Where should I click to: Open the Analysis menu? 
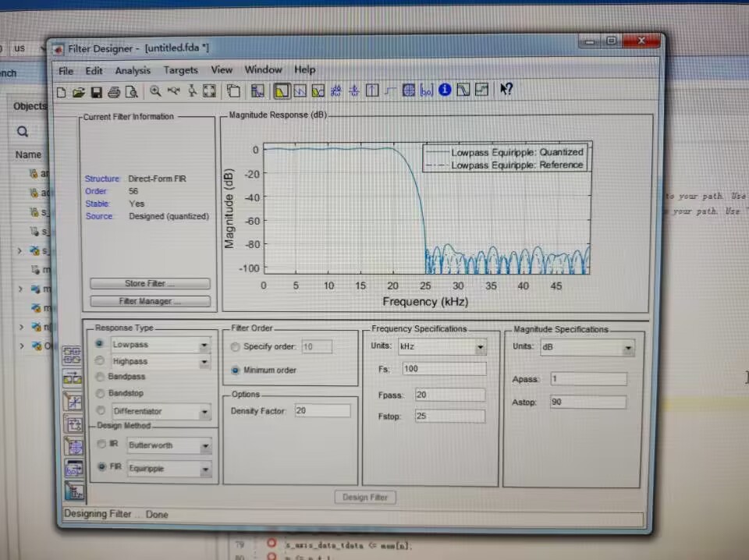pos(133,70)
